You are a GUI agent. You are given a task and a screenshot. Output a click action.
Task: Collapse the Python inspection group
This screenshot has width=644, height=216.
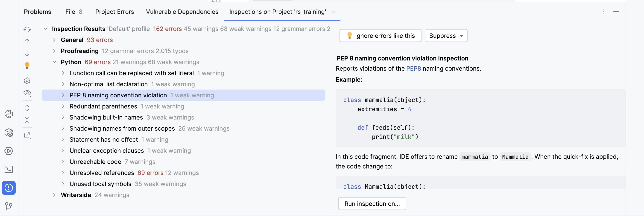pyautogui.click(x=54, y=62)
